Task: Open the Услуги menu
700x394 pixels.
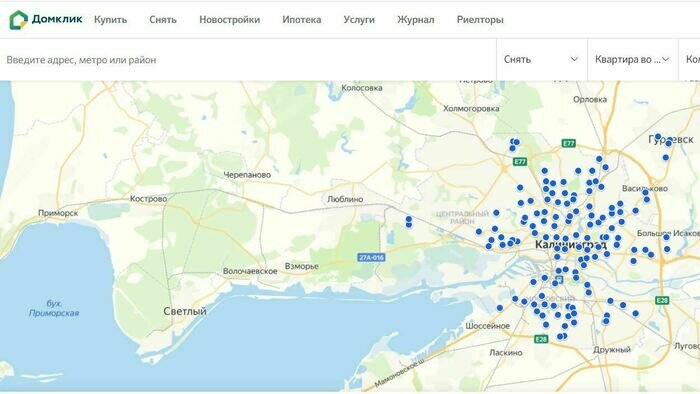Action: tap(359, 20)
